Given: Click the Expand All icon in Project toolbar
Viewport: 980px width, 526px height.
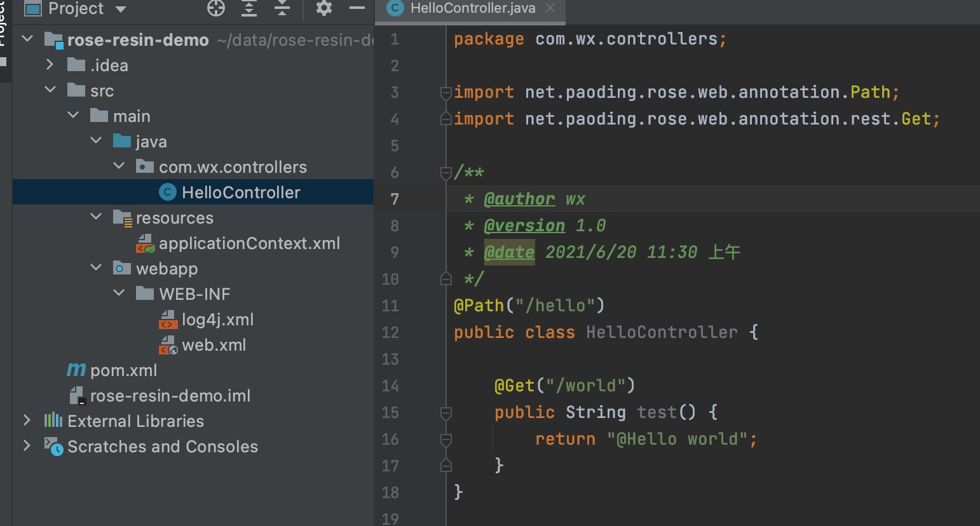Looking at the screenshot, I should (249, 8).
